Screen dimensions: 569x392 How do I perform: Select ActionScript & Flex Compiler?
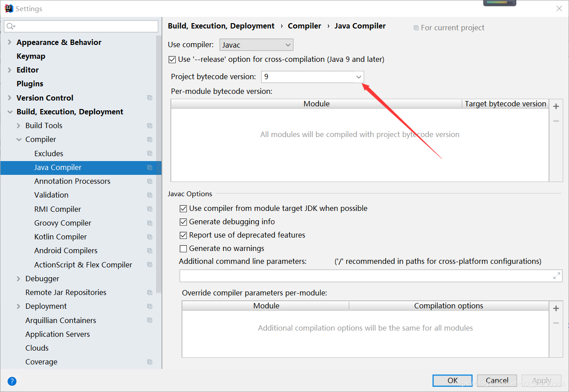point(83,265)
